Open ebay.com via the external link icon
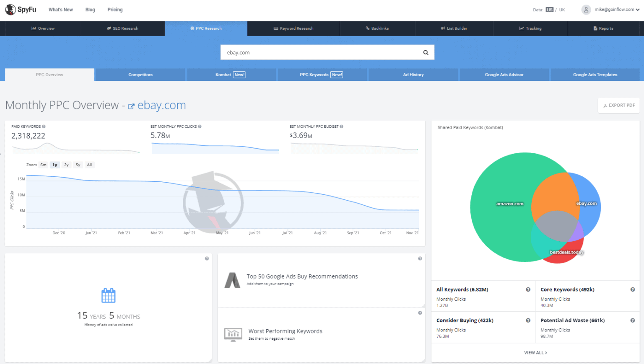This screenshot has width=644, height=364. click(131, 106)
